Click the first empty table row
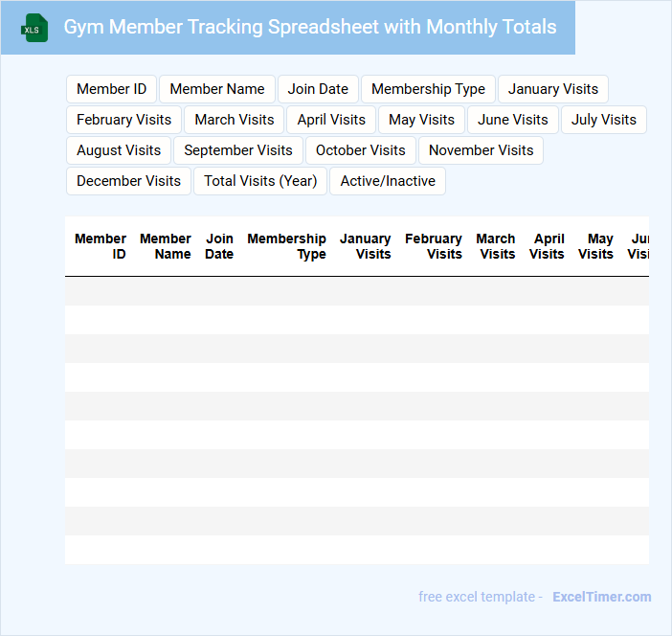This screenshot has height=636, width=672. tap(356, 291)
